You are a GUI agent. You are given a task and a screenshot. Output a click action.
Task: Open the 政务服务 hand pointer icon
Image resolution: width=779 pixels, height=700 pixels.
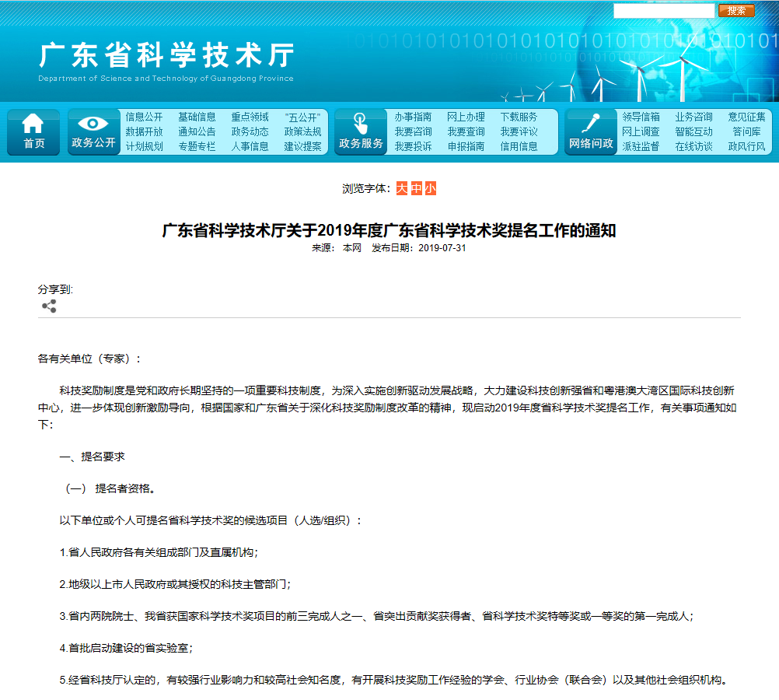pos(361,131)
